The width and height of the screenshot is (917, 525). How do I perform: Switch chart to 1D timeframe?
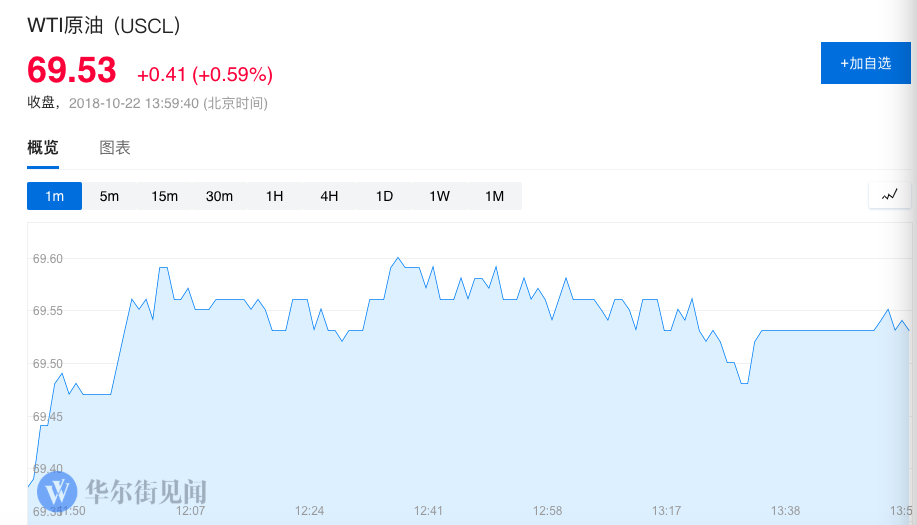(x=384, y=196)
